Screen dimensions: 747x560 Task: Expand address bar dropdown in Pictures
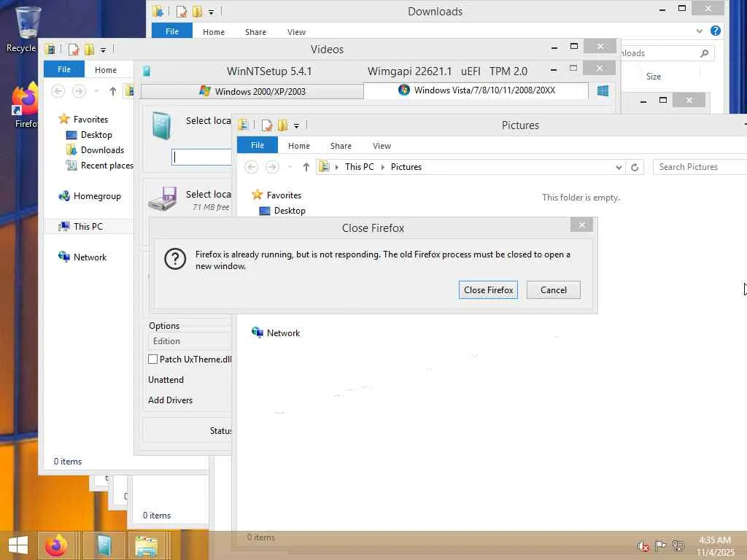[x=619, y=167]
